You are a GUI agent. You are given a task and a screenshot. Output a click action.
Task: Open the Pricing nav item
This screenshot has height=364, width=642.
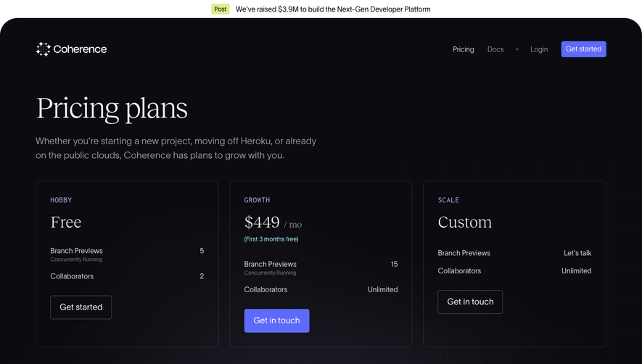(463, 49)
